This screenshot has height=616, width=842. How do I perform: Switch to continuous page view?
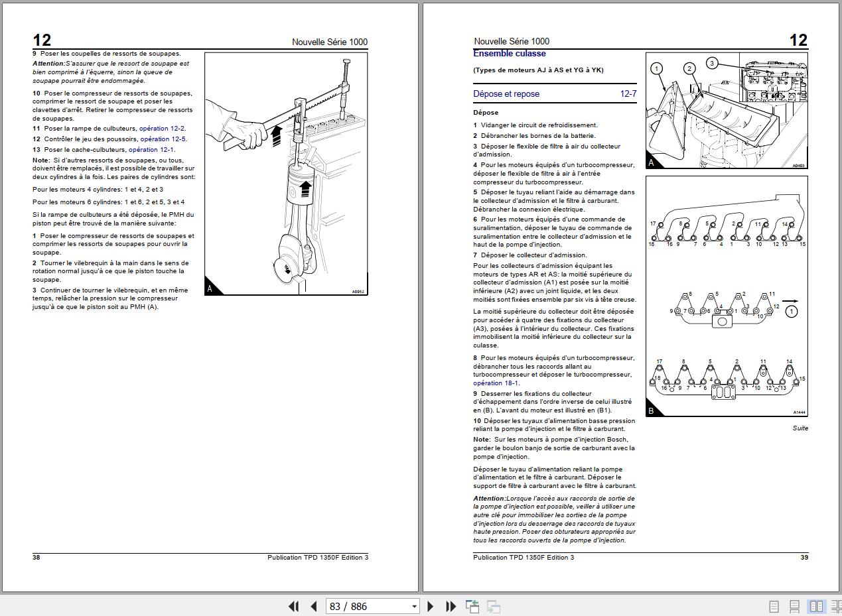click(794, 606)
